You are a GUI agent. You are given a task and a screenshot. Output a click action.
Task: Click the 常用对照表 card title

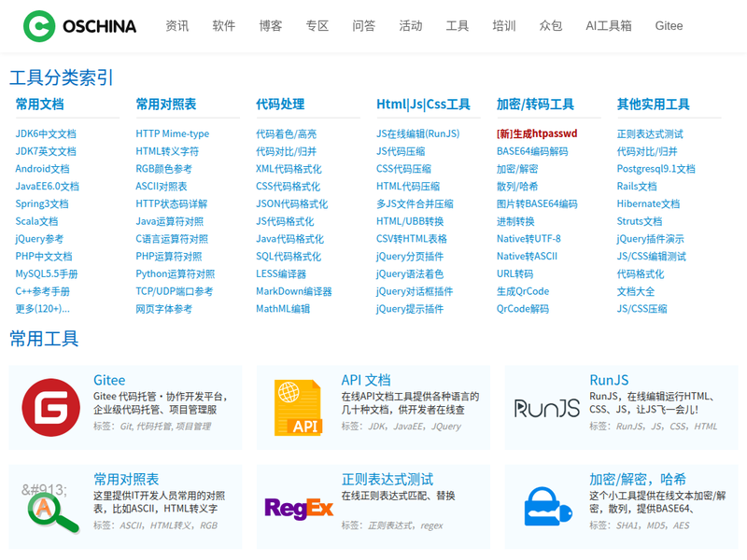126,479
